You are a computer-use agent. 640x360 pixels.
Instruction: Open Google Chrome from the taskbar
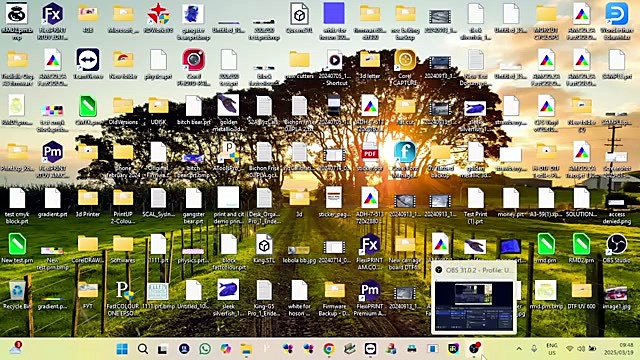click(329, 349)
